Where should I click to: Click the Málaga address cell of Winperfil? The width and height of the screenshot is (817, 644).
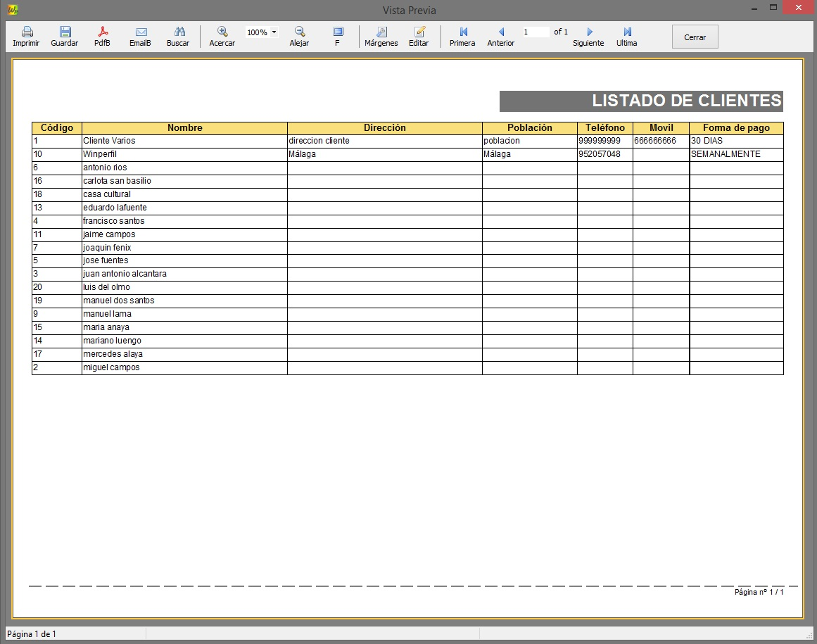384,154
